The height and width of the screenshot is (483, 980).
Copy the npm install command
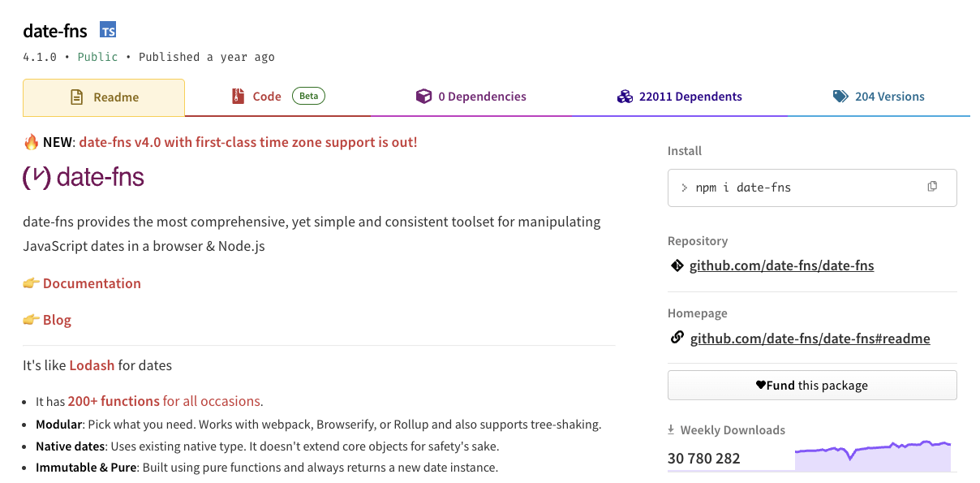click(x=932, y=187)
